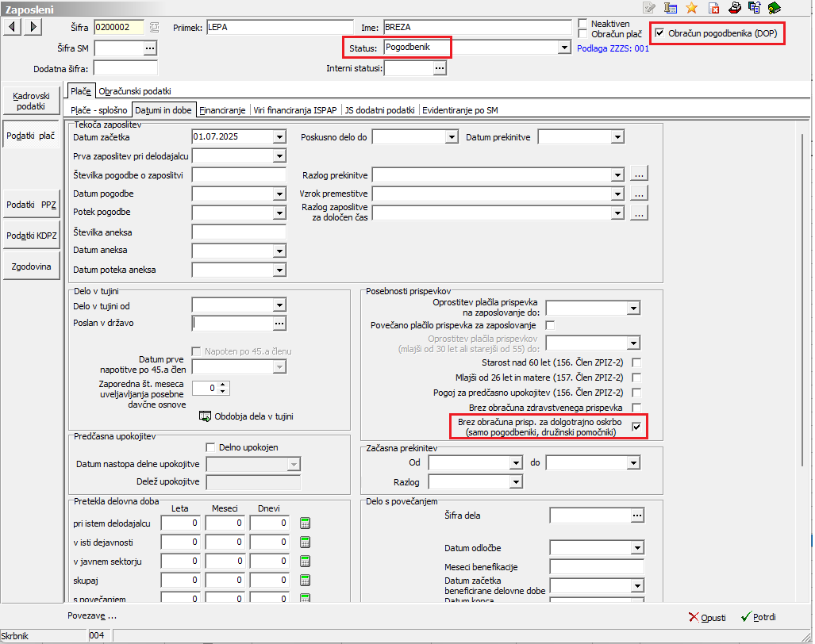815x644 pixels.
Task: Click the copy documents icon
Action: point(754,8)
